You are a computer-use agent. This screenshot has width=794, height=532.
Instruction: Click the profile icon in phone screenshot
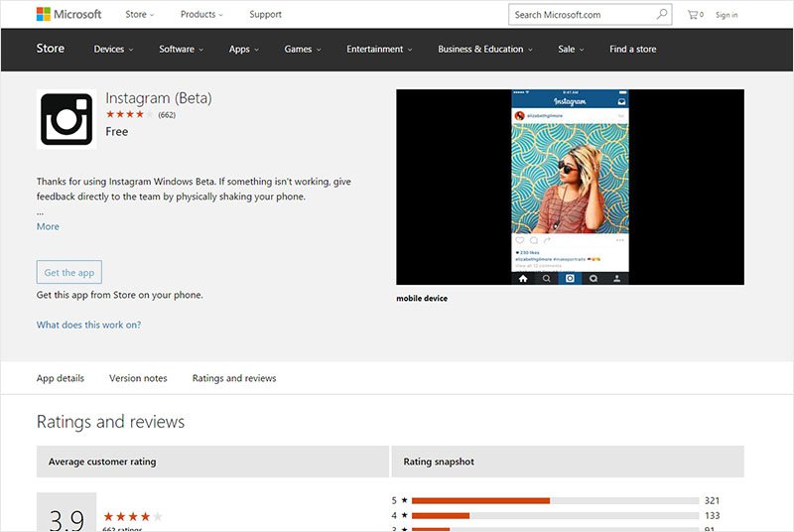(x=616, y=278)
